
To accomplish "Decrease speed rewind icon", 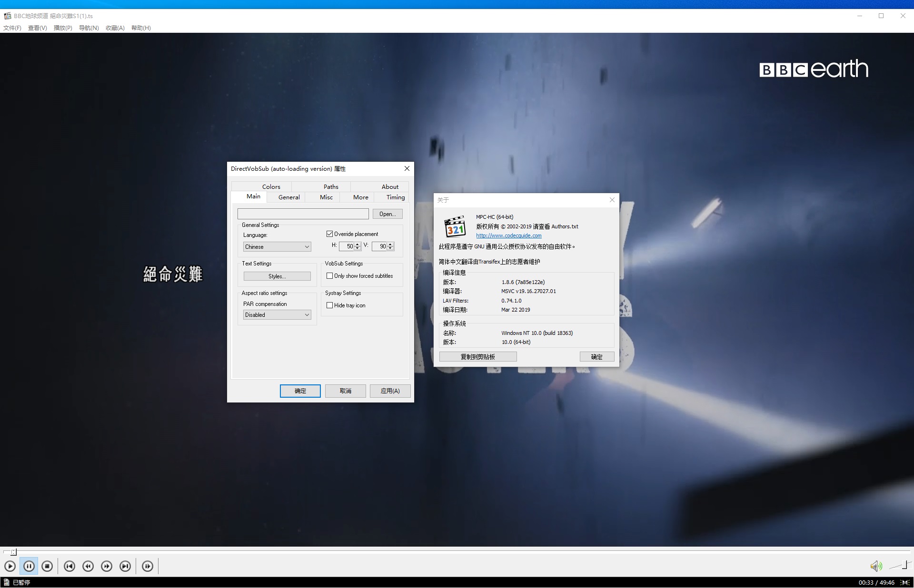I will [88, 566].
